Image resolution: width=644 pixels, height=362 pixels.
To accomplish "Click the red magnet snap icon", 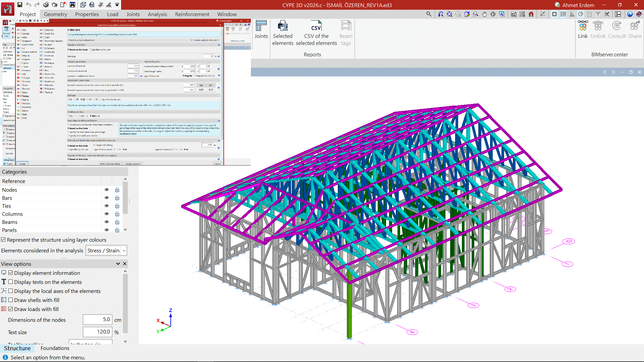I will tap(531, 14).
